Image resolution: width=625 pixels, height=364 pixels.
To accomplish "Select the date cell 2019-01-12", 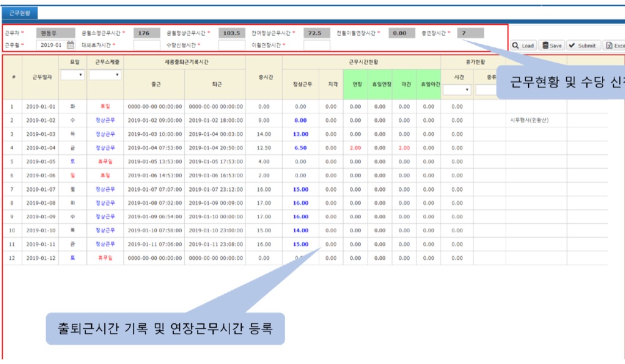I will 40,258.
